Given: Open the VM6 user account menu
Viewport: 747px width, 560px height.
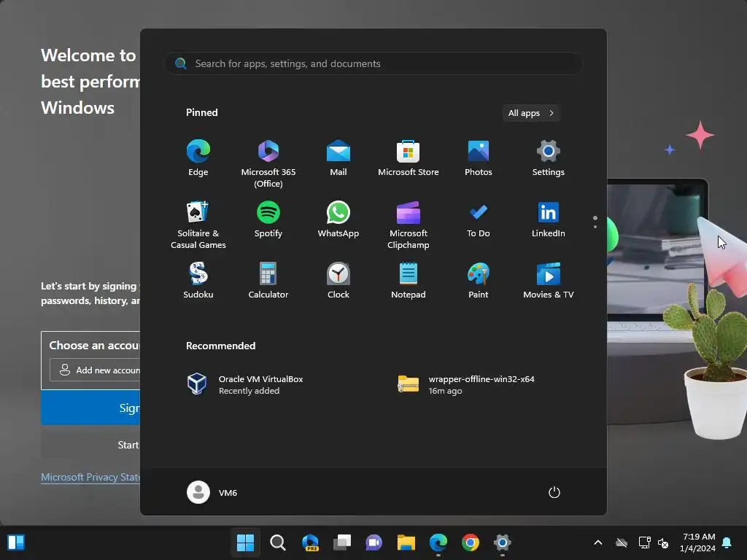Looking at the screenshot, I should pyautogui.click(x=212, y=492).
